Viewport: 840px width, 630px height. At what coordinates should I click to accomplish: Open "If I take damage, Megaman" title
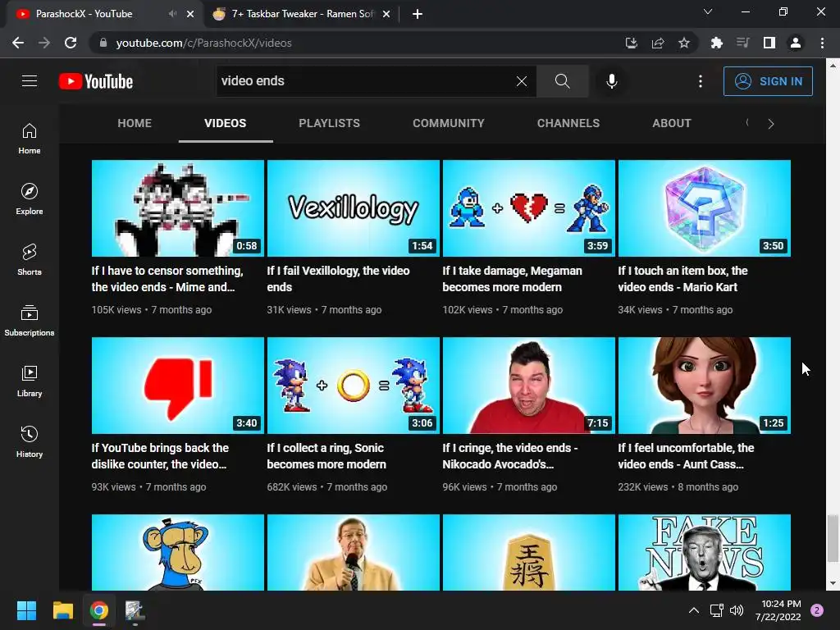[x=512, y=279]
